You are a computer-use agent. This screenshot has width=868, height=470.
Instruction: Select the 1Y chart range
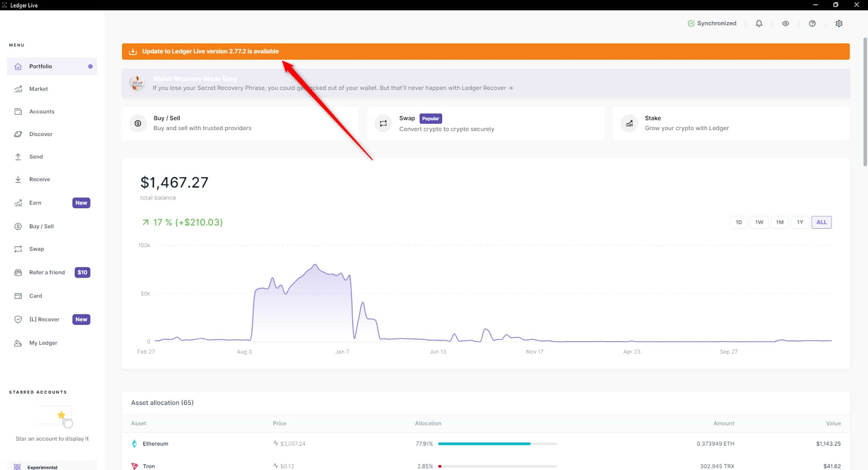click(x=800, y=222)
